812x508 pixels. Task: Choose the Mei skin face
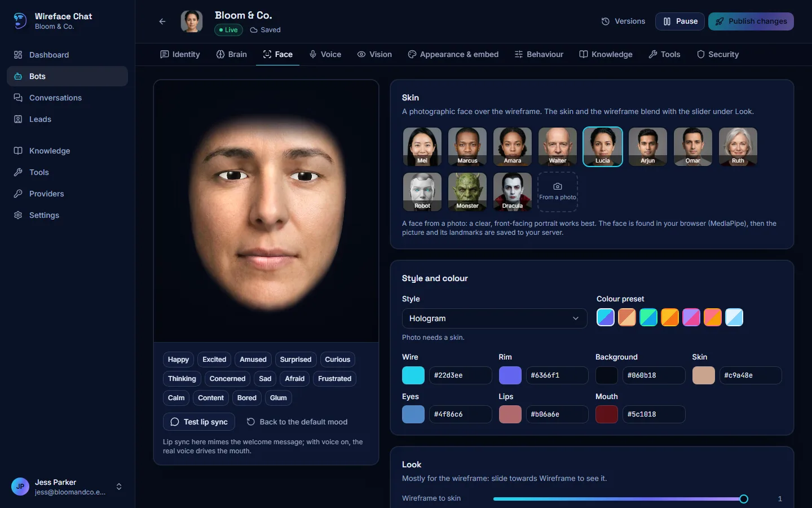[422, 147]
